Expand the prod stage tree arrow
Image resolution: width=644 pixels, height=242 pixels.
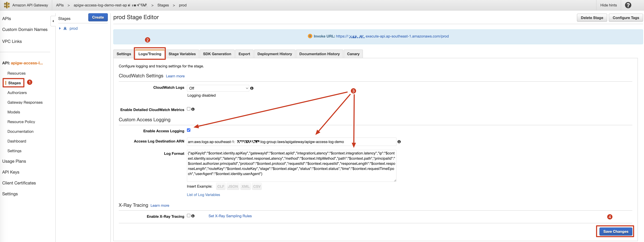[60, 28]
